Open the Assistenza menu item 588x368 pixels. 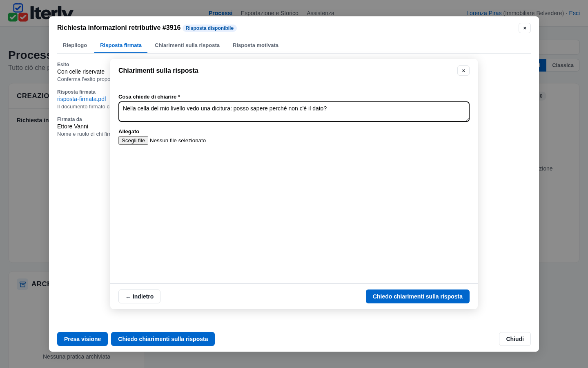[321, 13]
